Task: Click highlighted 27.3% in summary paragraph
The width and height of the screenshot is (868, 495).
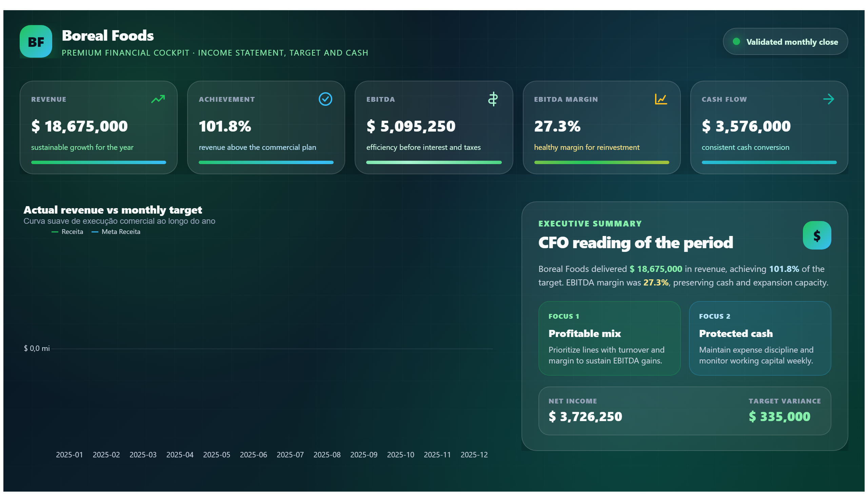Action: point(655,282)
